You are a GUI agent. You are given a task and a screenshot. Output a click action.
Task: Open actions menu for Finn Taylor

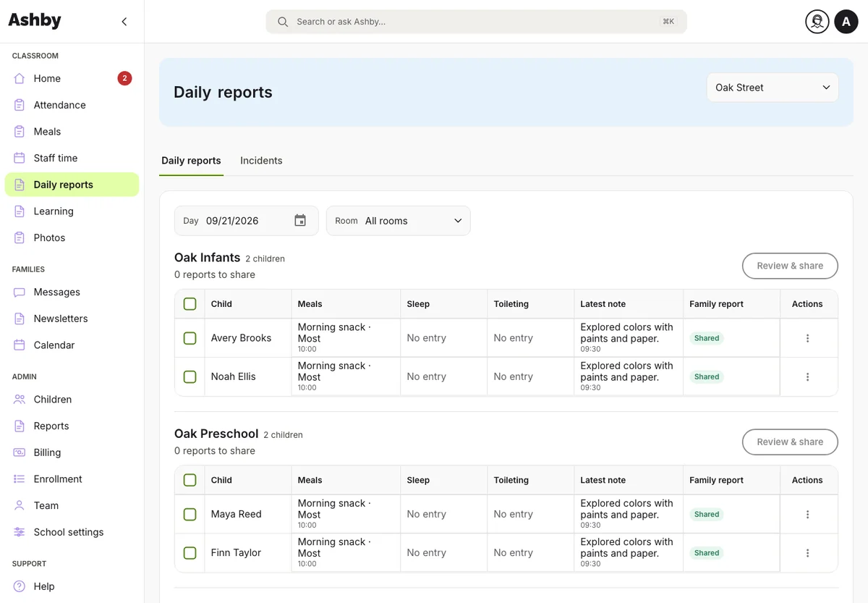point(807,552)
